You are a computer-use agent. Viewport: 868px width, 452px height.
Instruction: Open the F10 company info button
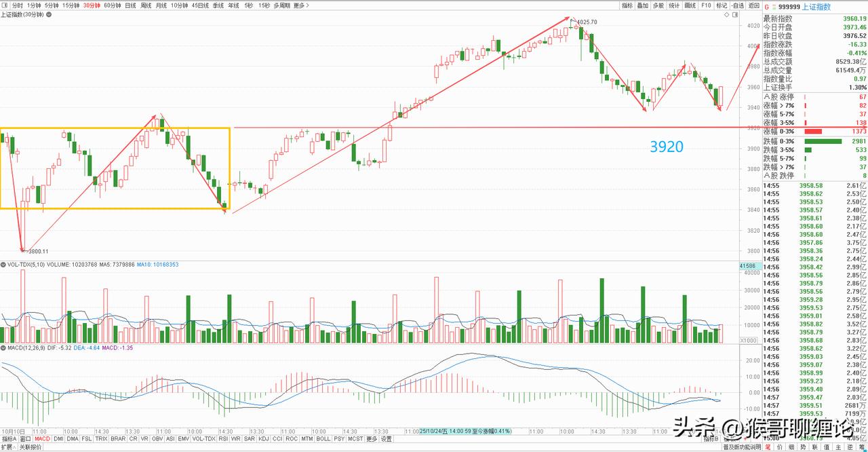tap(706, 5)
